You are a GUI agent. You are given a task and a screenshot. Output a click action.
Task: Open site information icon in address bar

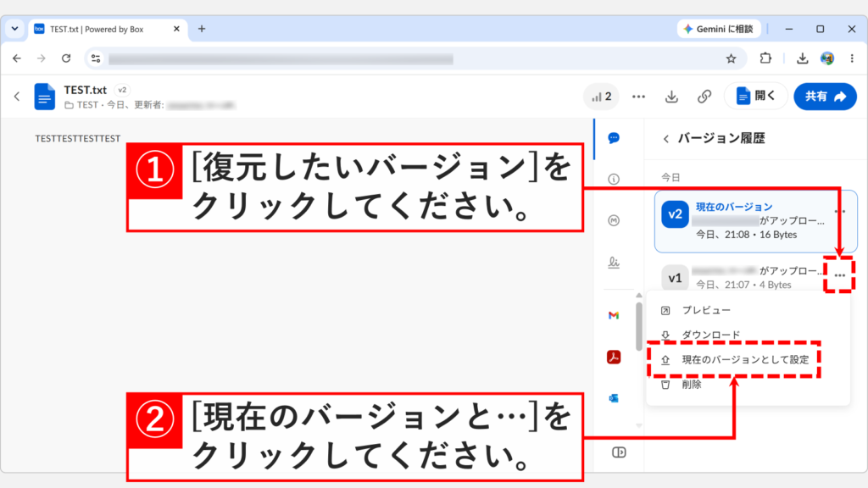pyautogui.click(x=96, y=58)
